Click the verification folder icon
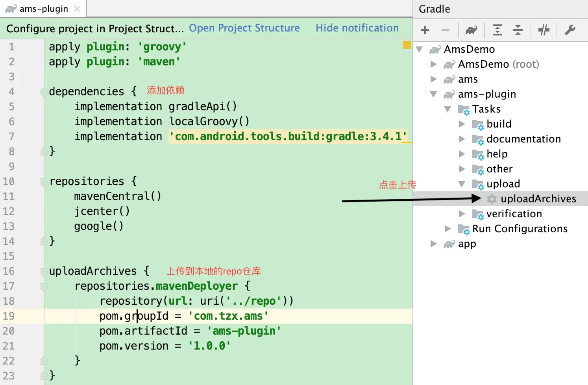The width and height of the screenshot is (588, 385). 478,215
